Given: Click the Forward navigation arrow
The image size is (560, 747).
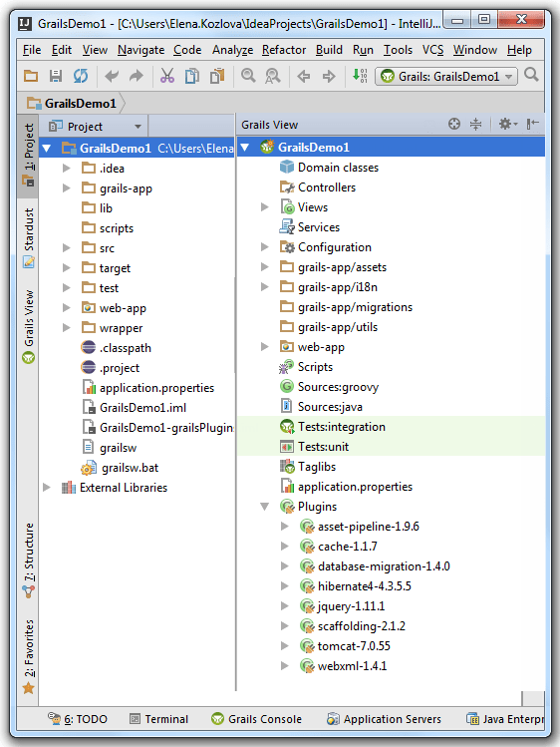Looking at the screenshot, I should click(x=329, y=76).
